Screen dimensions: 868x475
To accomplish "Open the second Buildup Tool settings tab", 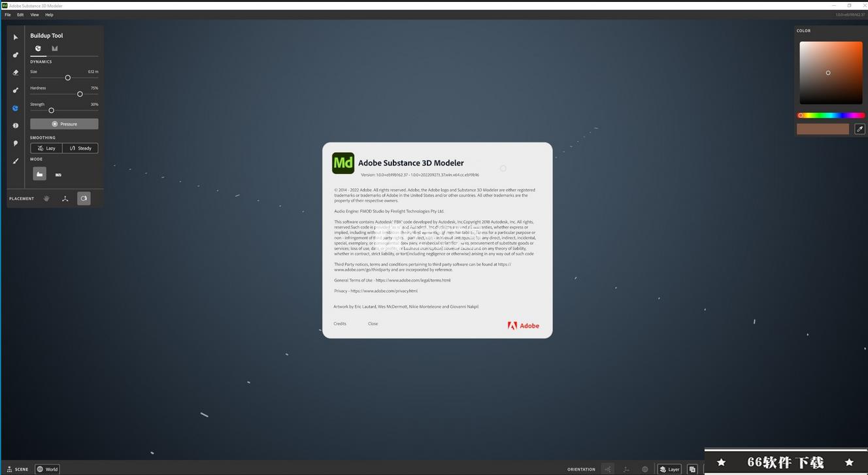I will click(55, 48).
